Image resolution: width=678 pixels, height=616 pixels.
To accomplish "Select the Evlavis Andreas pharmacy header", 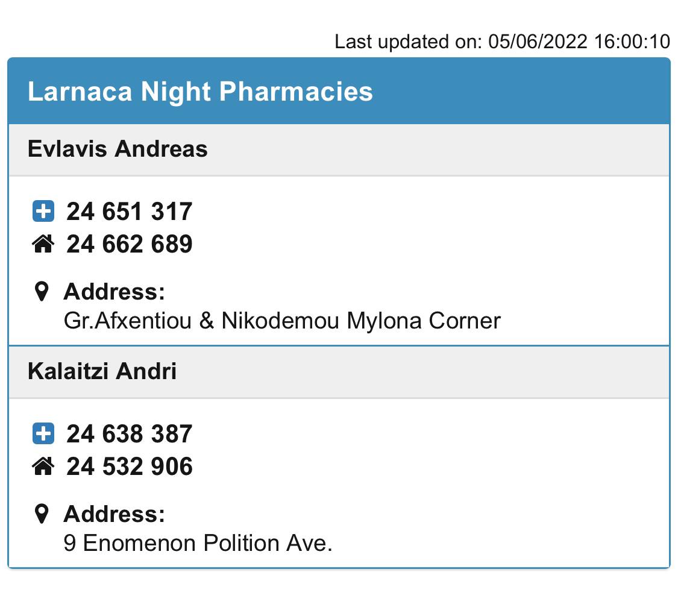I will tap(118, 149).
